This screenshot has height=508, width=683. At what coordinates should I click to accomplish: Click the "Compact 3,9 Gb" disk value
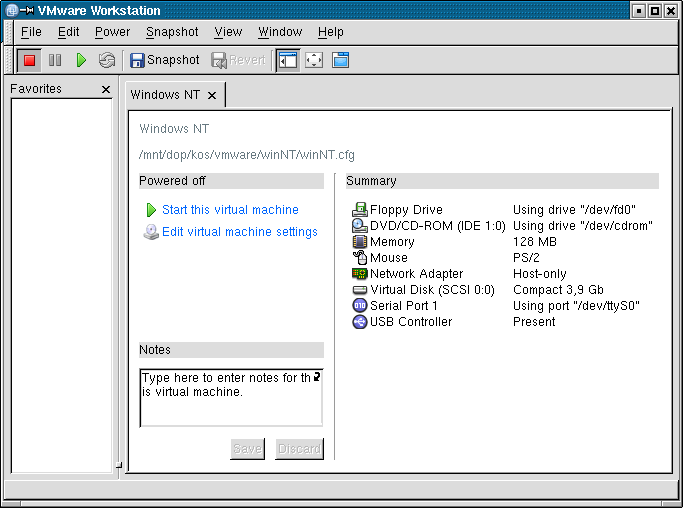pos(558,290)
